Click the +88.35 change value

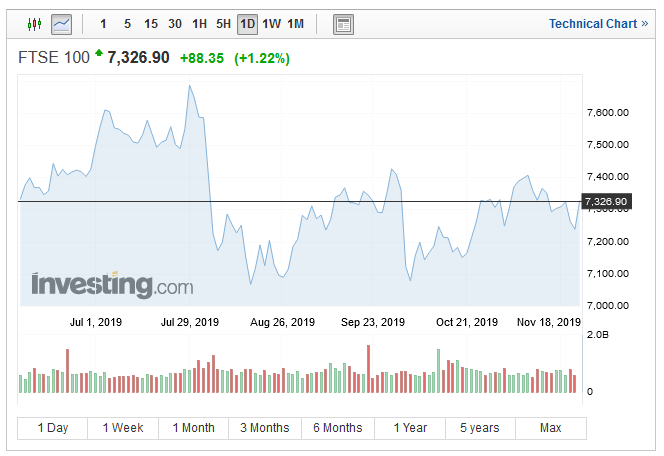[202, 58]
